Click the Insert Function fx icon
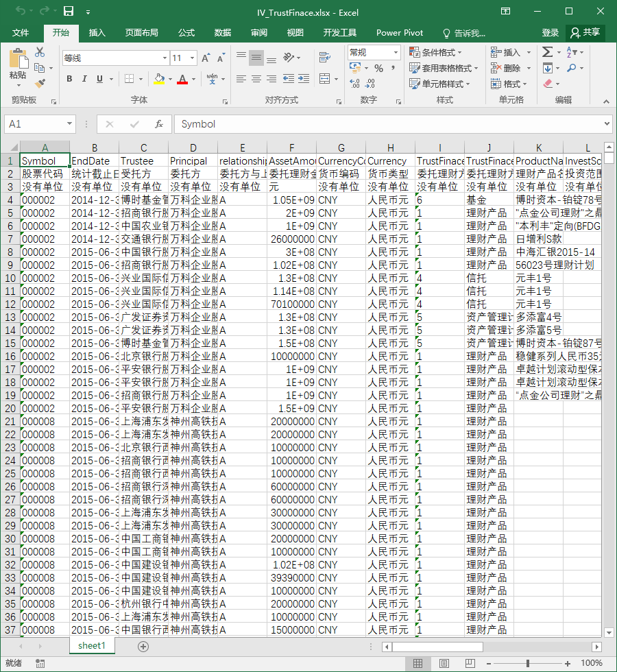 pyautogui.click(x=159, y=124)
